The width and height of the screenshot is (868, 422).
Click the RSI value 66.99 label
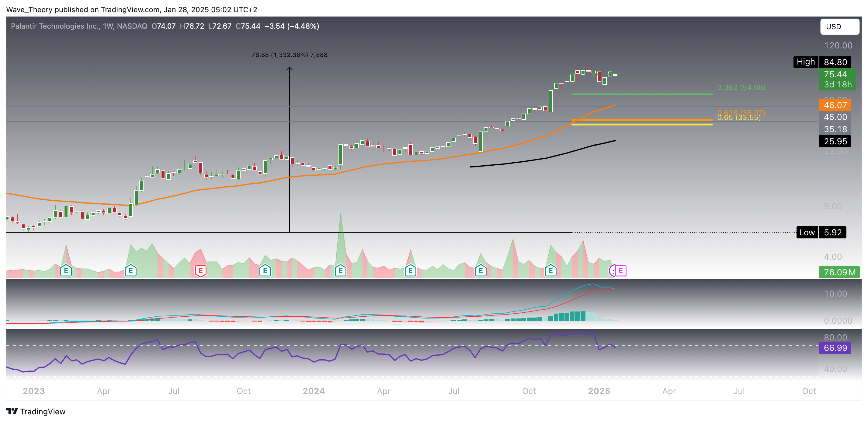[835, 348]
